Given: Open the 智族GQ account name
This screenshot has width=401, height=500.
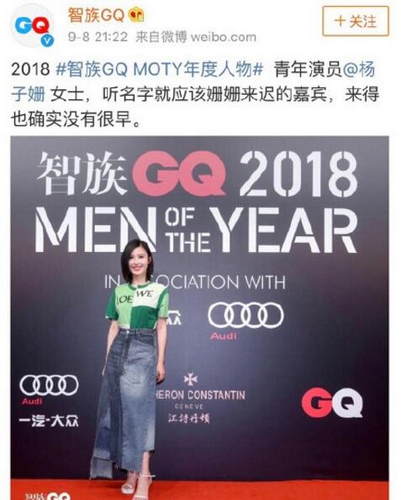Looking at the screenshot, I should click(96, 15).
